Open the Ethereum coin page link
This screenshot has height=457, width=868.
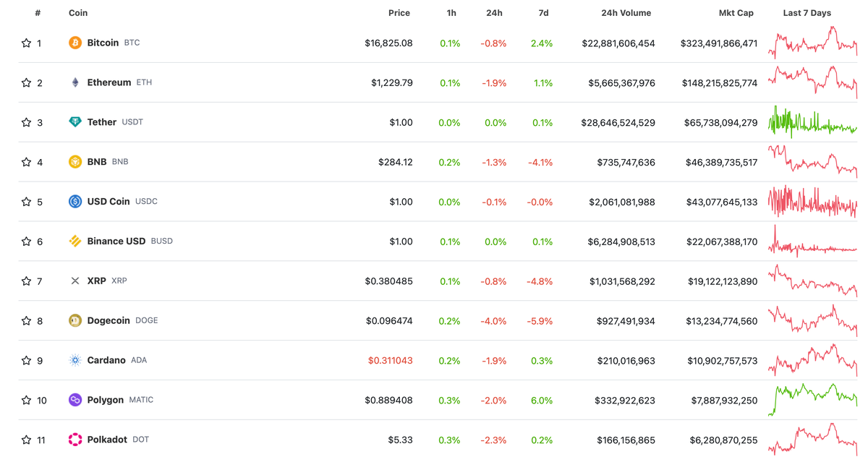[109, 82]
